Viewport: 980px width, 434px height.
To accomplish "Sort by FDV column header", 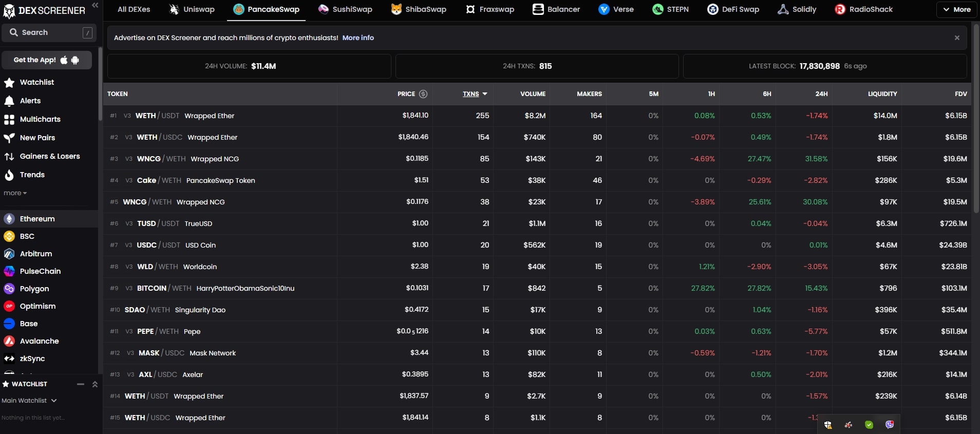I will coord(961,94).
